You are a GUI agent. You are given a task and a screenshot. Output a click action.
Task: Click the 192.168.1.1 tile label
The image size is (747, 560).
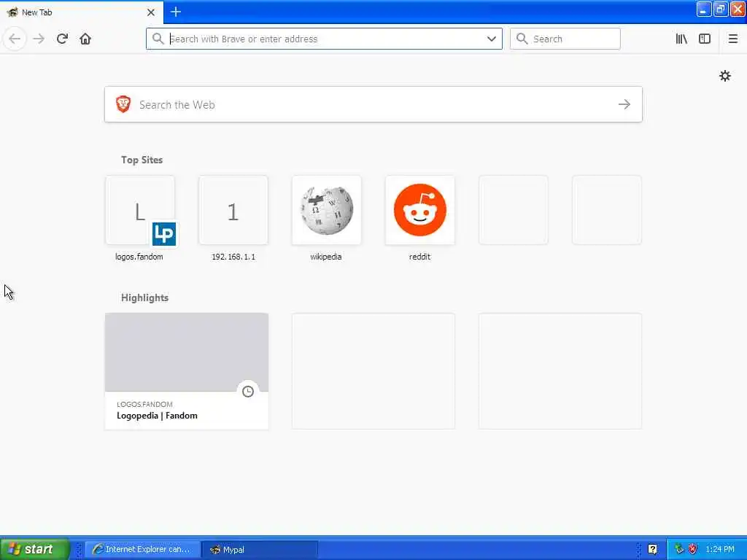point(233,257)
